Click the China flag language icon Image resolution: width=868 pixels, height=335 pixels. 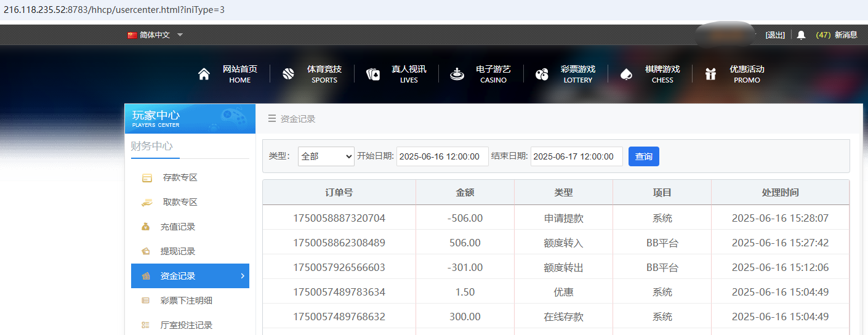(132, 35)
